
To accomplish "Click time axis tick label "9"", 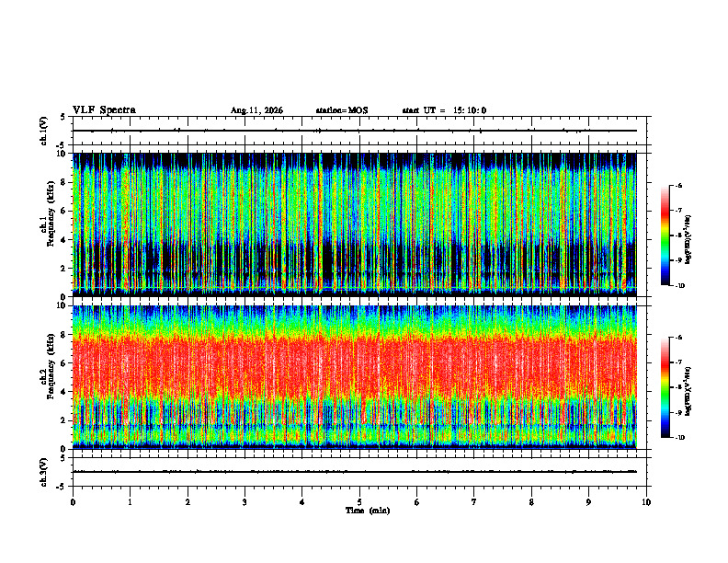I will pyautogui.click(x=588, y=502).
